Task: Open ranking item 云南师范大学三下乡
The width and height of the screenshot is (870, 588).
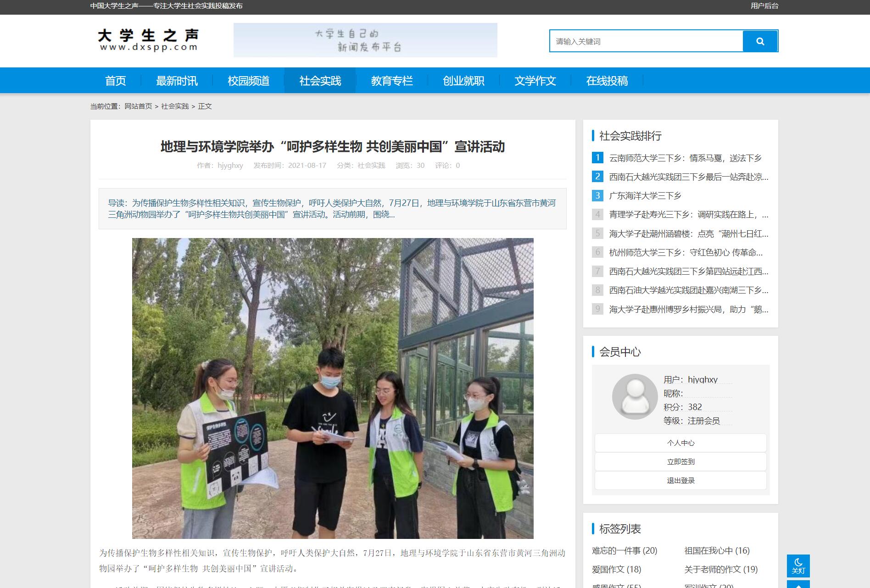Action: pyautogui.click(x=685, y=158)
